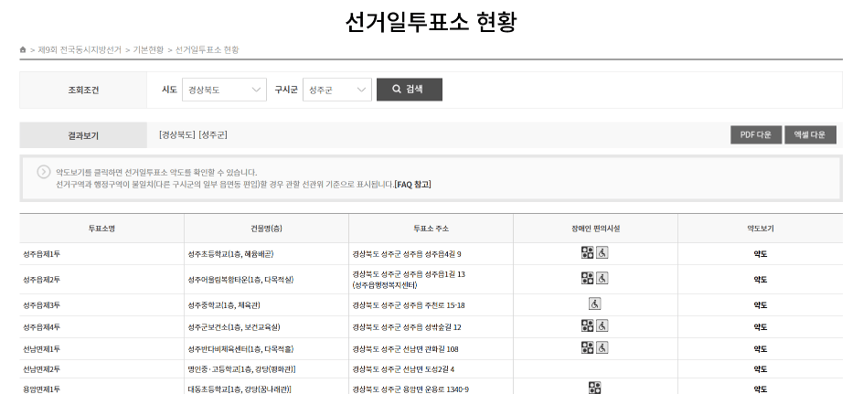Screen dimensions: 863x394
Task: Click the tactile-block icon in the 선남면제1투 row
Action: (587, 348)
